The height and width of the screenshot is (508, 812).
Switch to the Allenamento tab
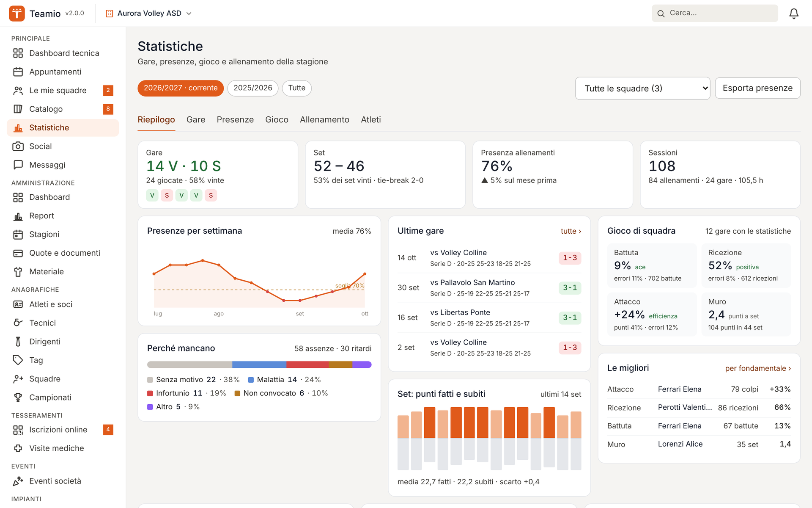click(324, 120)
